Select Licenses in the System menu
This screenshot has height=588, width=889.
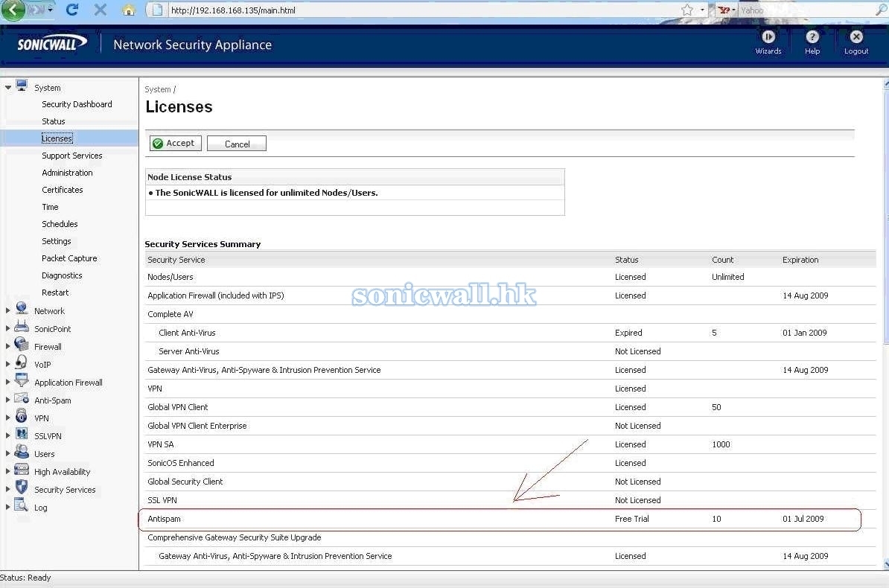(x=57, y=138)
